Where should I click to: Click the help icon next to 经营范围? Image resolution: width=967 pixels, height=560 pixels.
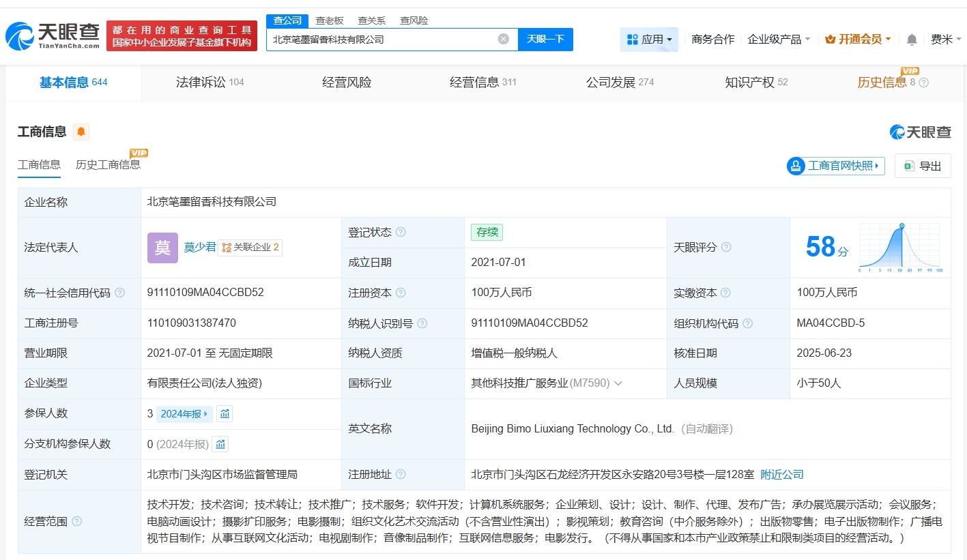[x=77, y=521]
